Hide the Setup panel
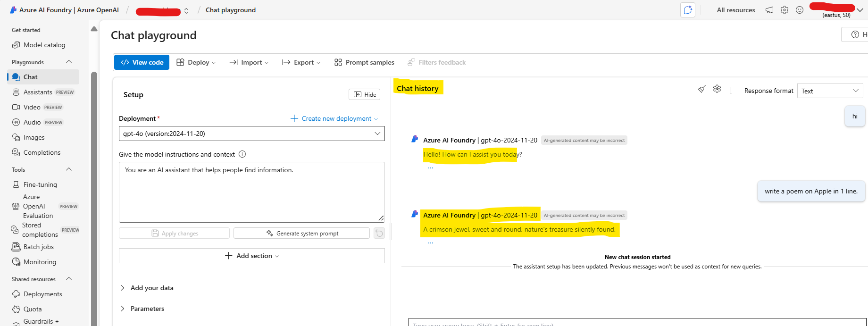 coord(364,94)
